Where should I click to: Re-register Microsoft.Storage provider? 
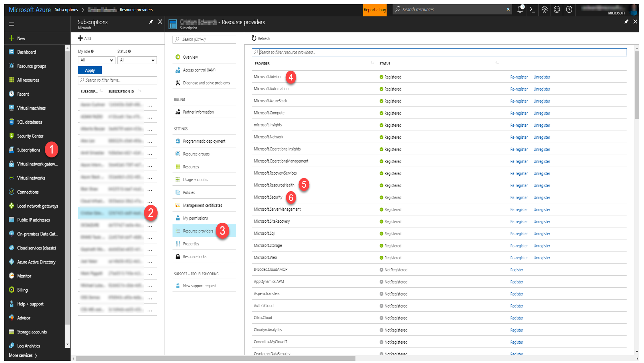point(519,246)
